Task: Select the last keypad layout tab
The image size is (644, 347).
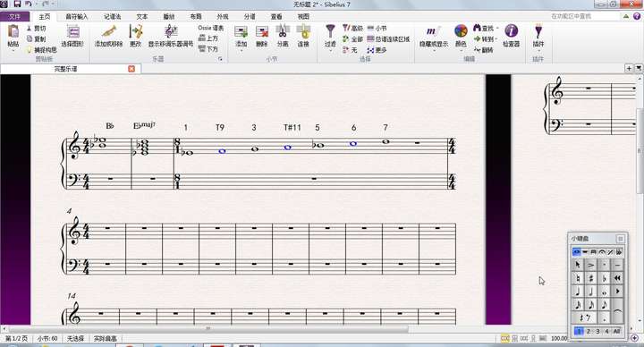Action: pos(619,251)
